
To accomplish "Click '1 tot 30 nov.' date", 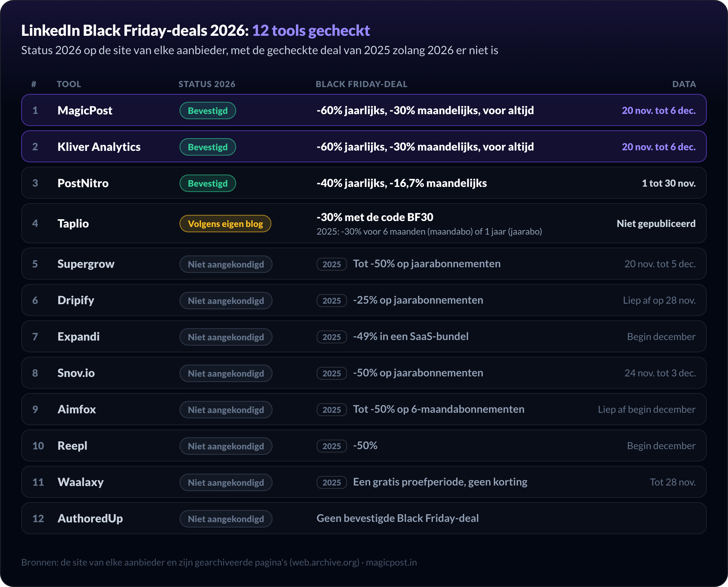I will [x=669, y=183].
